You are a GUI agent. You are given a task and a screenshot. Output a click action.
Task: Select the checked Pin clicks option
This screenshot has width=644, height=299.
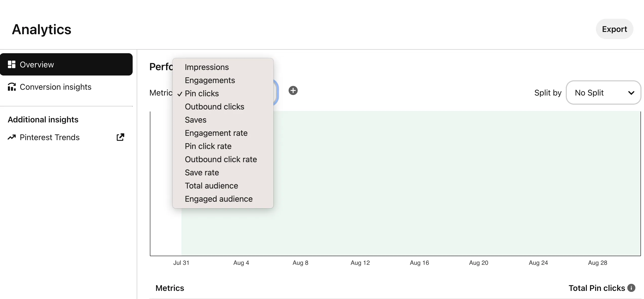202,94
